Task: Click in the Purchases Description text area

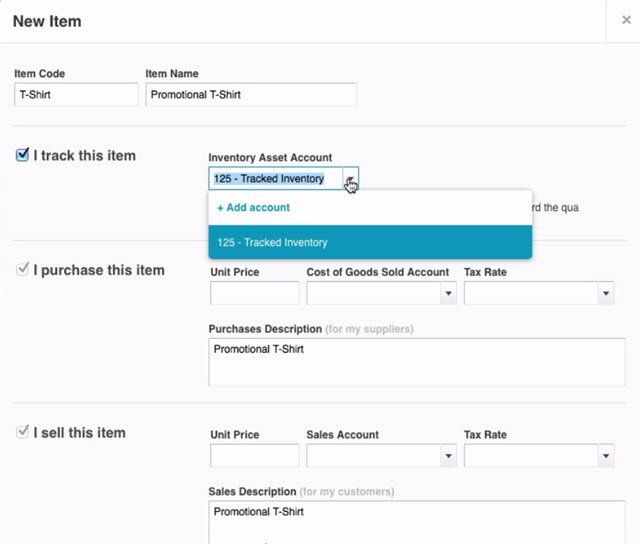Action: (416, 362)
